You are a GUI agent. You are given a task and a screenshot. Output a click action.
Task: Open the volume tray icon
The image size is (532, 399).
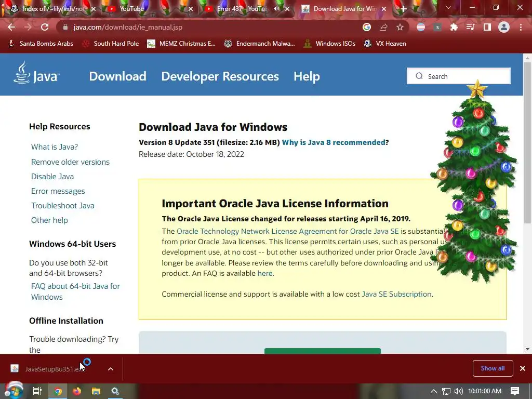tap(458, 391)
